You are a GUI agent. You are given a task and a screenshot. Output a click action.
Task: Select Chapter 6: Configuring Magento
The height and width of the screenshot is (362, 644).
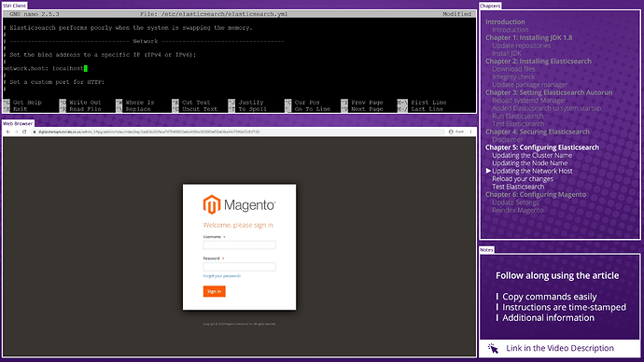(x=536, y=194)
